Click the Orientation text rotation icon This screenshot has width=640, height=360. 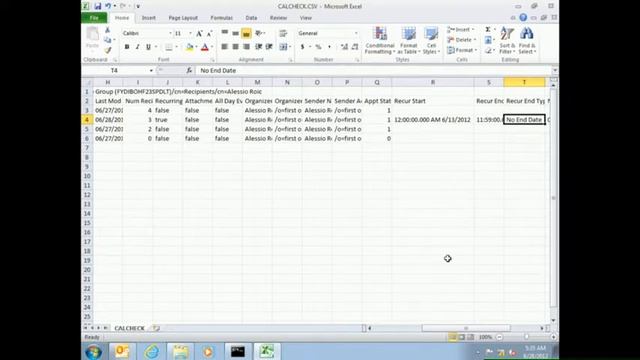pyautogui.click(x=259, y=33)
